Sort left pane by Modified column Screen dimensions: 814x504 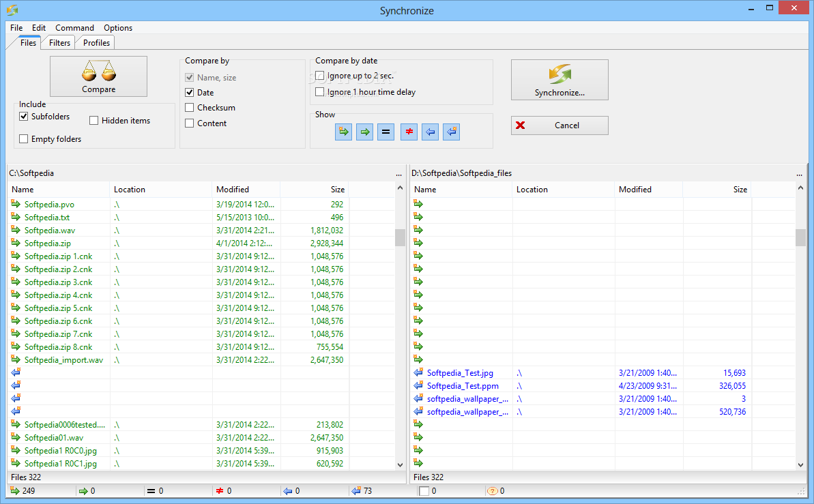[246, 190]
